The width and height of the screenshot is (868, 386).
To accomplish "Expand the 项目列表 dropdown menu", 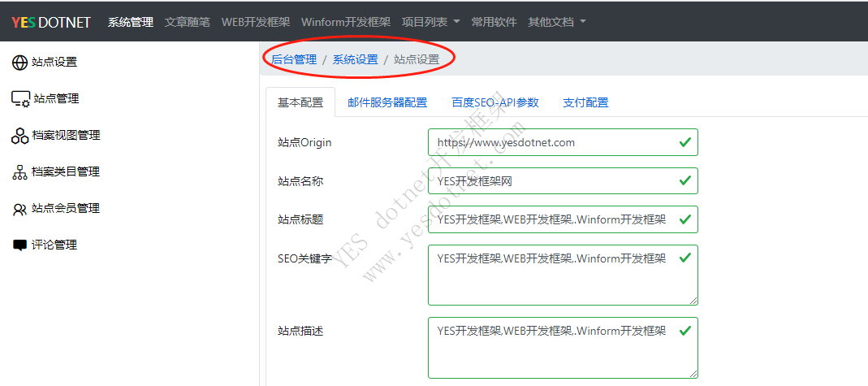I will point(431,22).
